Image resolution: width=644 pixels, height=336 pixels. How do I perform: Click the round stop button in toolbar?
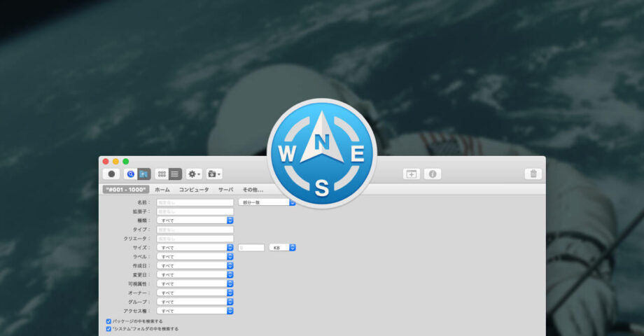click(111, 174)
